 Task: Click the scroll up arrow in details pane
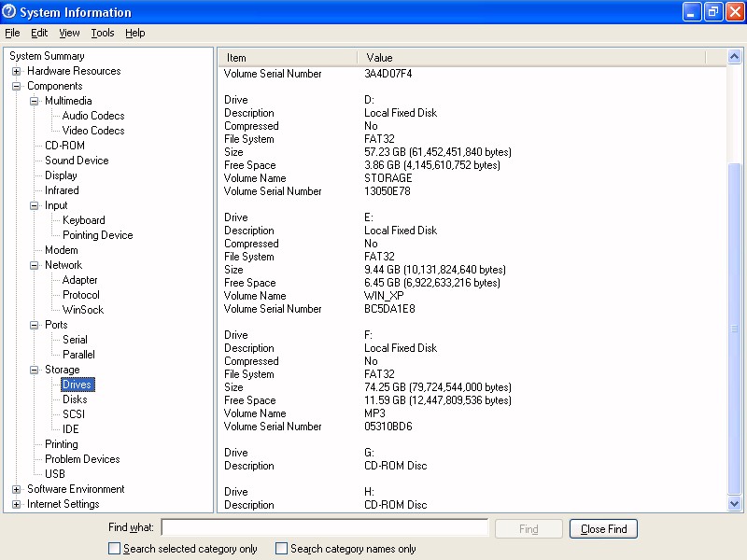734,57
